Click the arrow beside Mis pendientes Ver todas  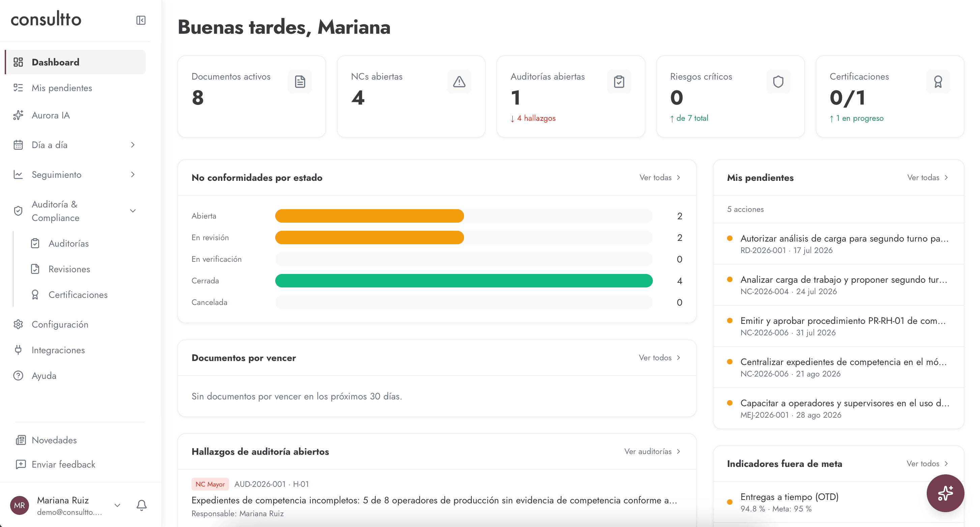tap(947, 177)
